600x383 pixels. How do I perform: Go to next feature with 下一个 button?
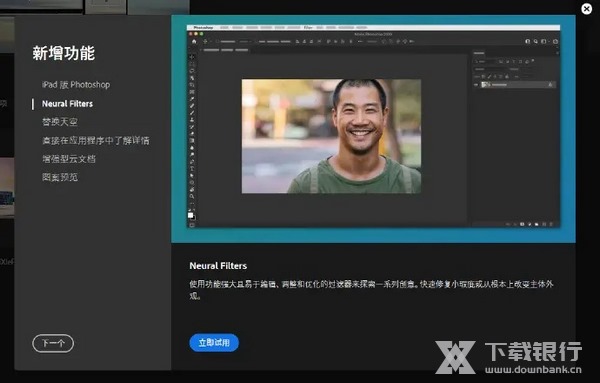(53, 343)
